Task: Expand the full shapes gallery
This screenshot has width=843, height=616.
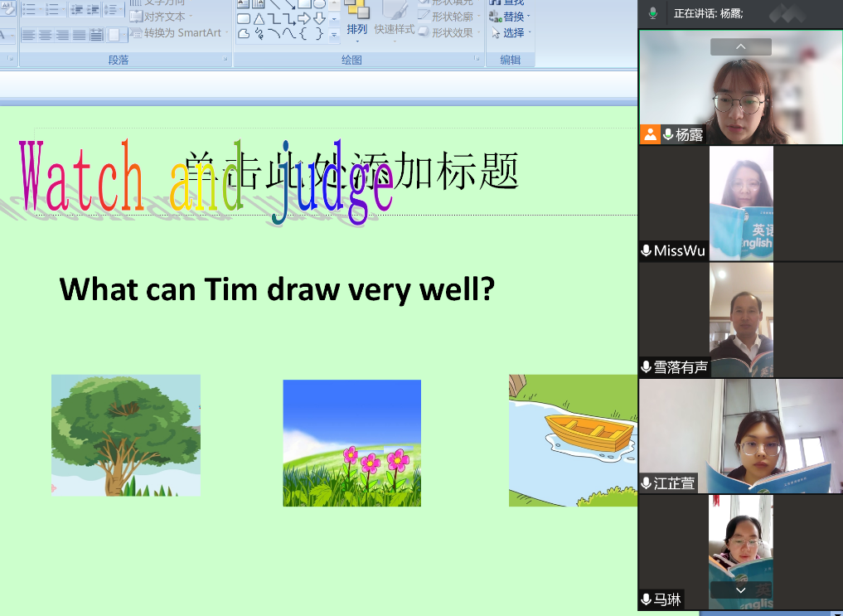Action: coord(334,35)
